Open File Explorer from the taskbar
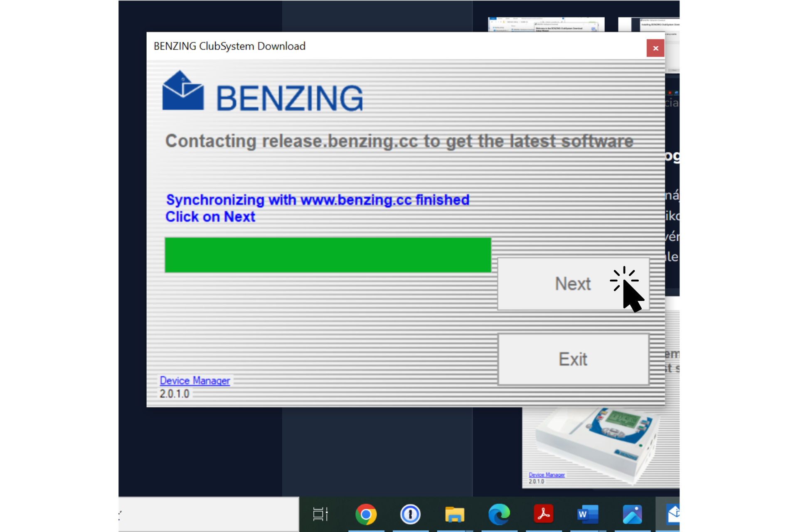This screenshot has height=532, width=798. 455,515
